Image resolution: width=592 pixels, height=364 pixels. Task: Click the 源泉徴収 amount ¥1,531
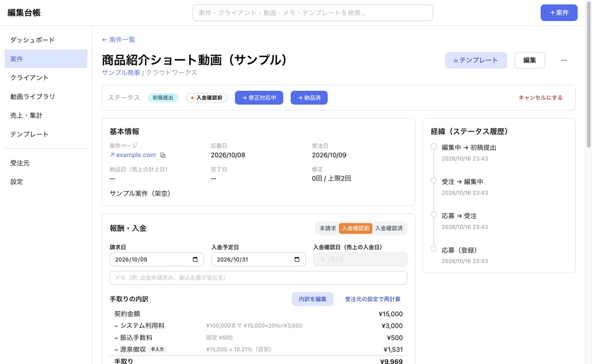pos(393,350)
